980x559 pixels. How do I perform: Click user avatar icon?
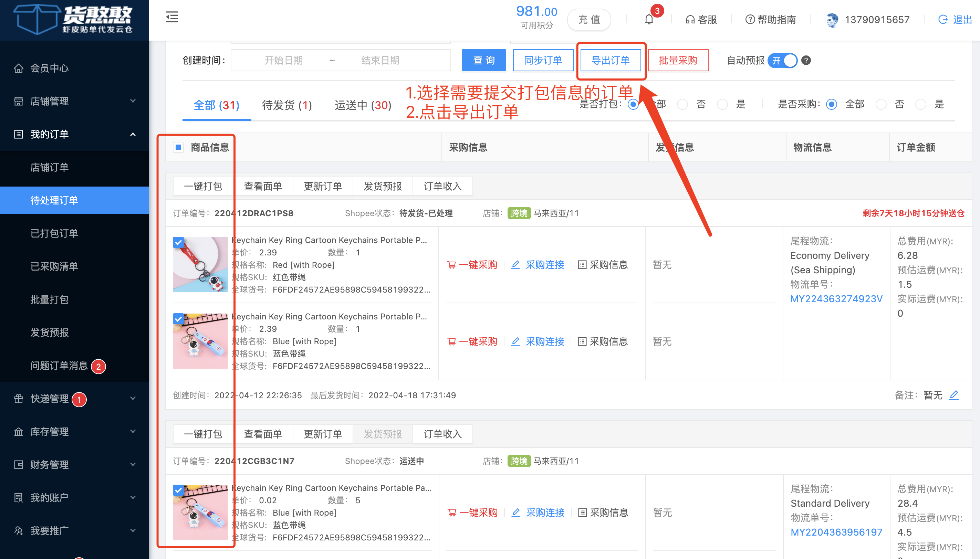pos(832,20)
